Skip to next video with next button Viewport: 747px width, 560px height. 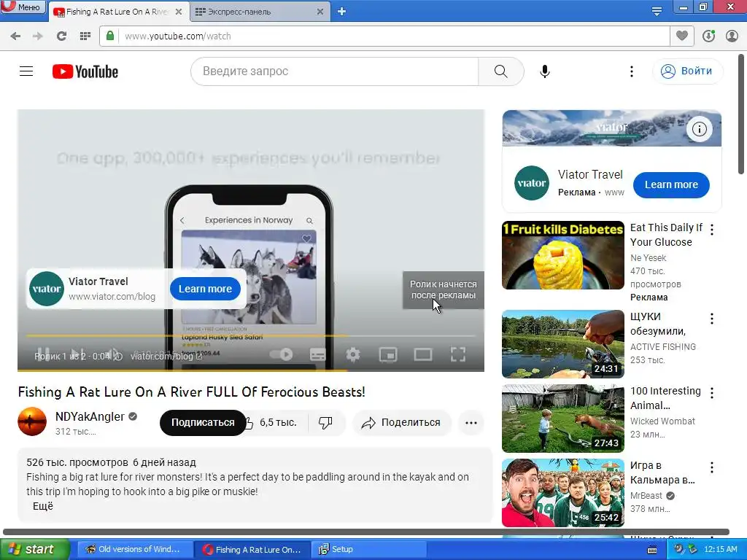77,354
